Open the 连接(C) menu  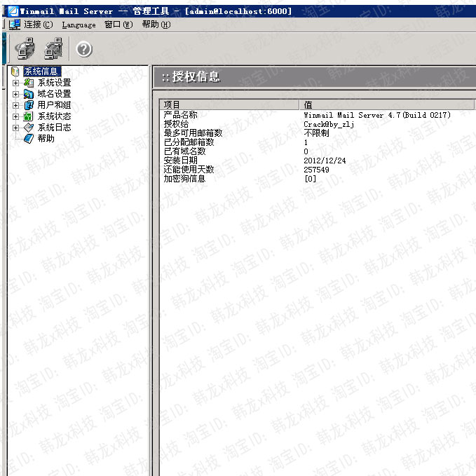[39, 25]
